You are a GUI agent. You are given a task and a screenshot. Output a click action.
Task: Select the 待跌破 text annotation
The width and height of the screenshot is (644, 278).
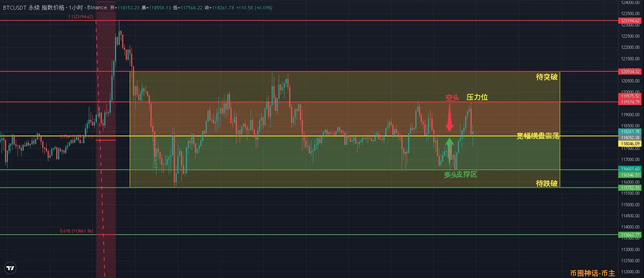click(x=547, y=183)
